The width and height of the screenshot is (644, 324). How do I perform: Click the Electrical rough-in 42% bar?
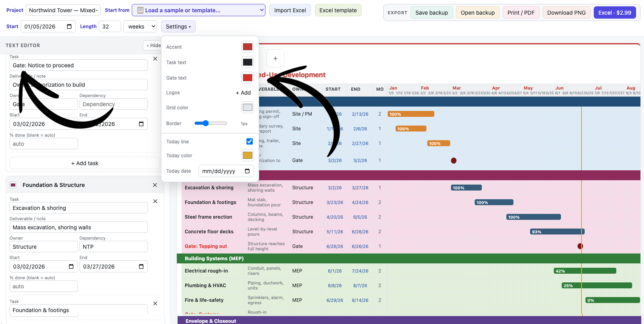click(585, 271)
